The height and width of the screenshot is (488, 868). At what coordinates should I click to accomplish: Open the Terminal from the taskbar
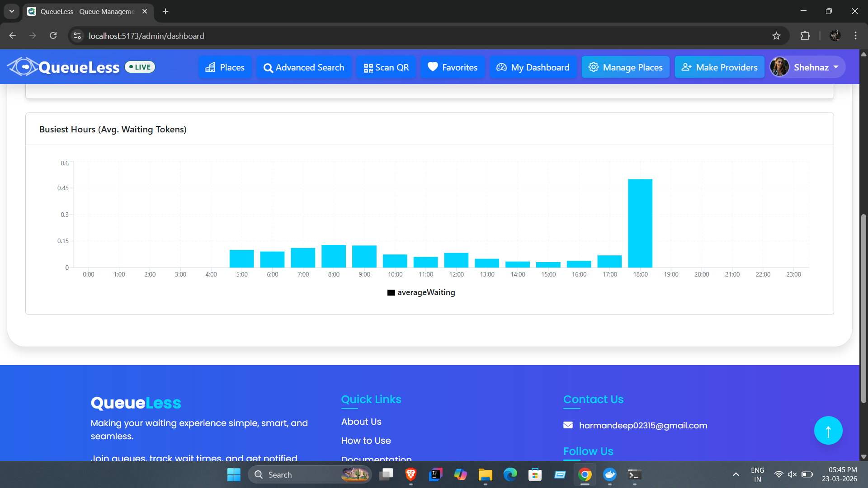(635, 474)
